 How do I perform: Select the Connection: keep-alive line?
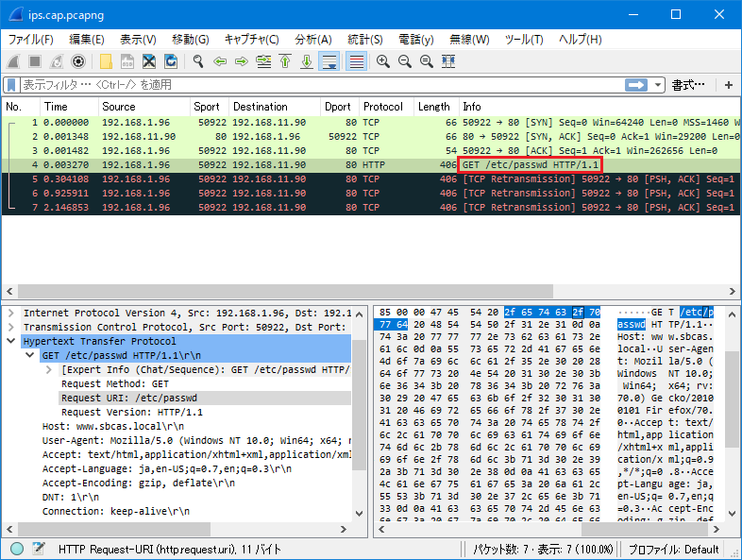[116, 512]
